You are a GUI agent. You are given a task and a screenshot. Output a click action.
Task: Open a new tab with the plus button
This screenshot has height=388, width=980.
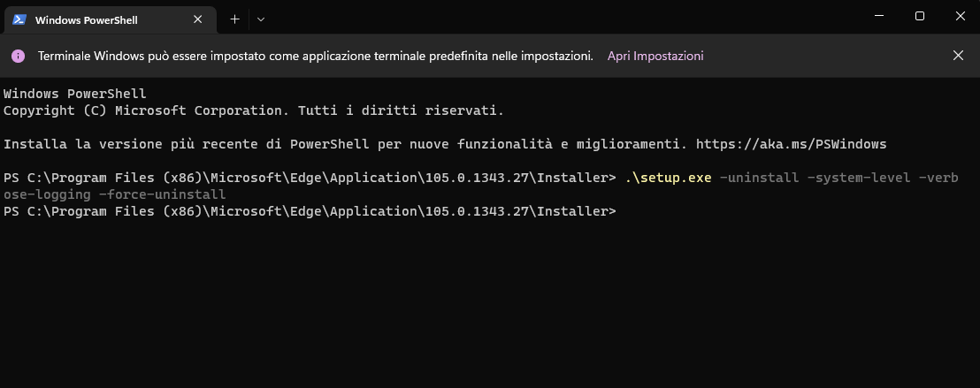pyautogui.click(x=234, y=19)
